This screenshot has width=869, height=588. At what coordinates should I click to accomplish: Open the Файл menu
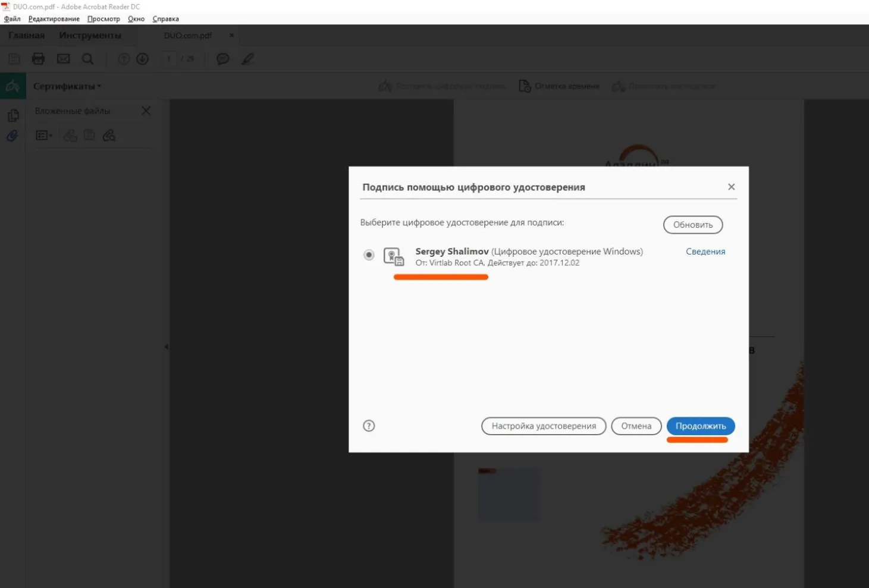pos(12,19)
